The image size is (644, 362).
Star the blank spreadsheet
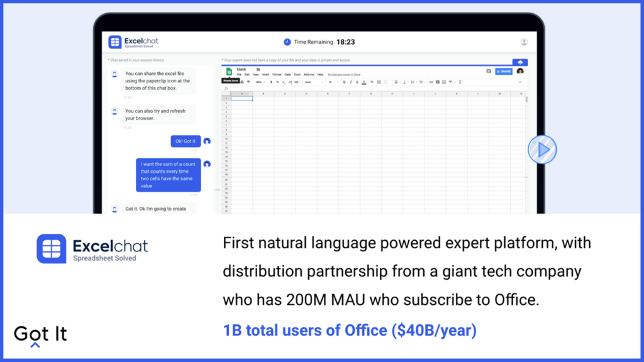pos(253,69)
